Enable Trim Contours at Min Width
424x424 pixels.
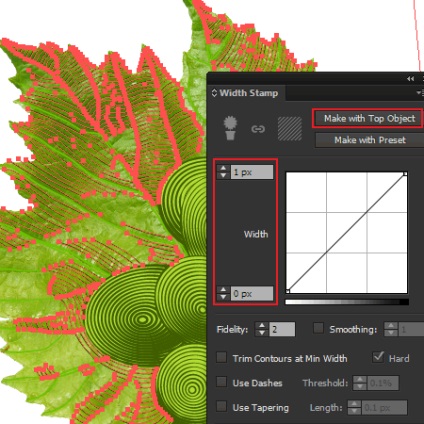coord(221,357)
